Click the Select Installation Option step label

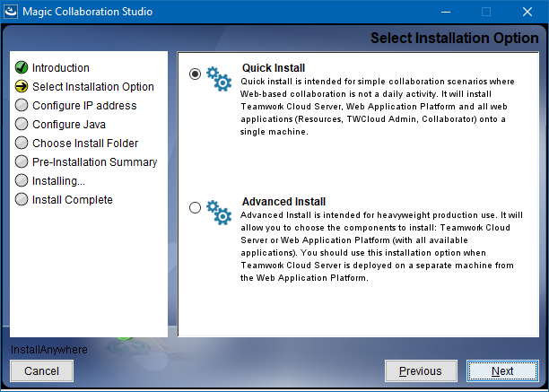click(x=93, y=87)
